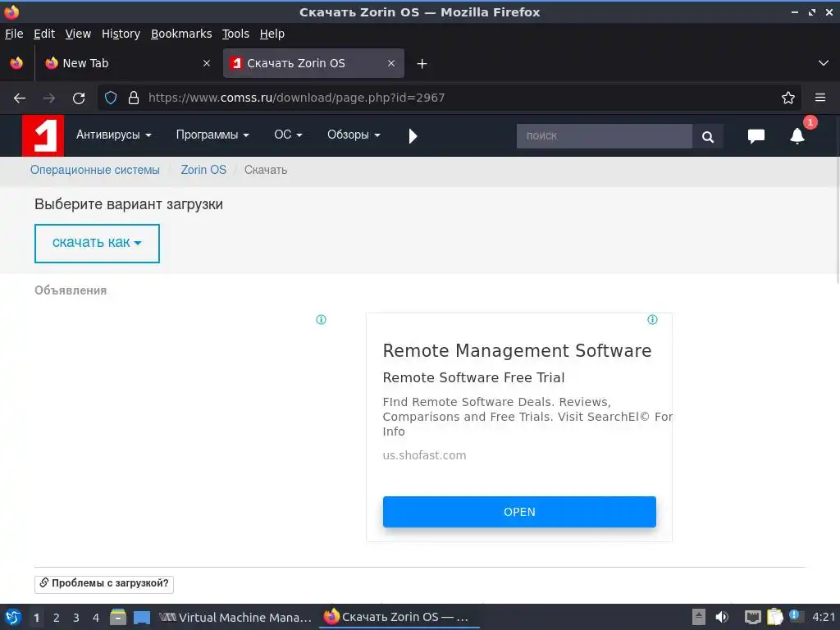Open the Edit menu

tap(44, 34)
